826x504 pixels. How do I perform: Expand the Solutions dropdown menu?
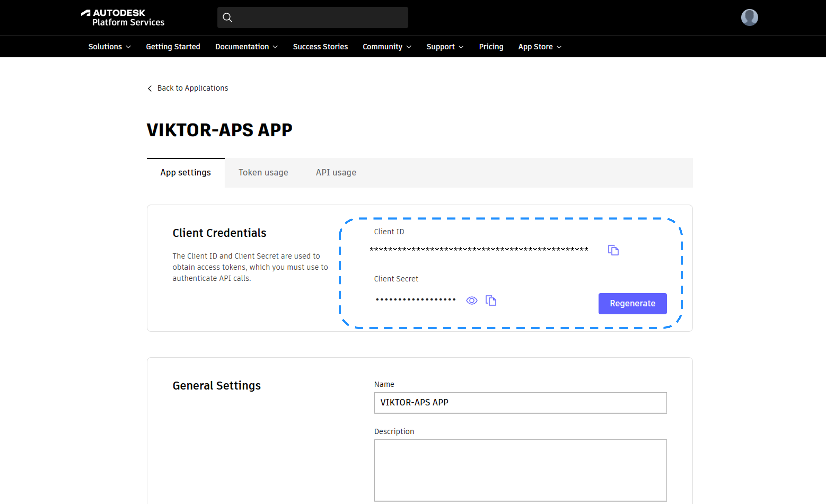[x=109, y=47]
